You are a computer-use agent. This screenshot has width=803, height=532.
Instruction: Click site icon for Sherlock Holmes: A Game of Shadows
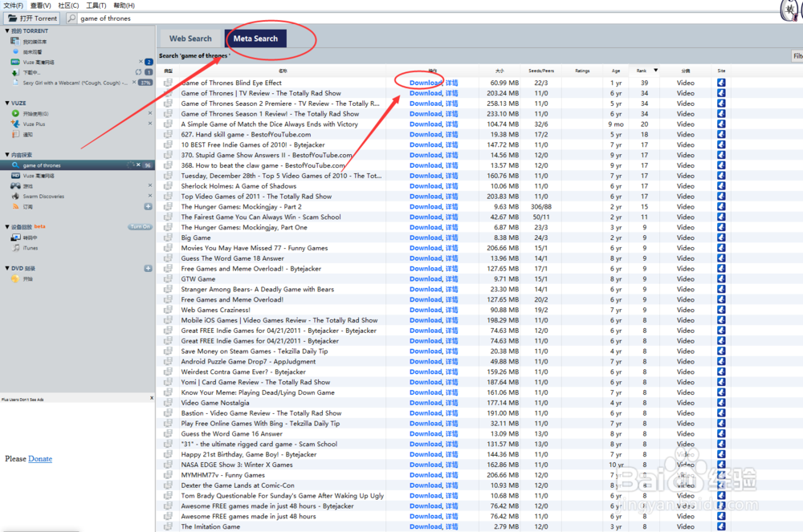tap(721, 185)
